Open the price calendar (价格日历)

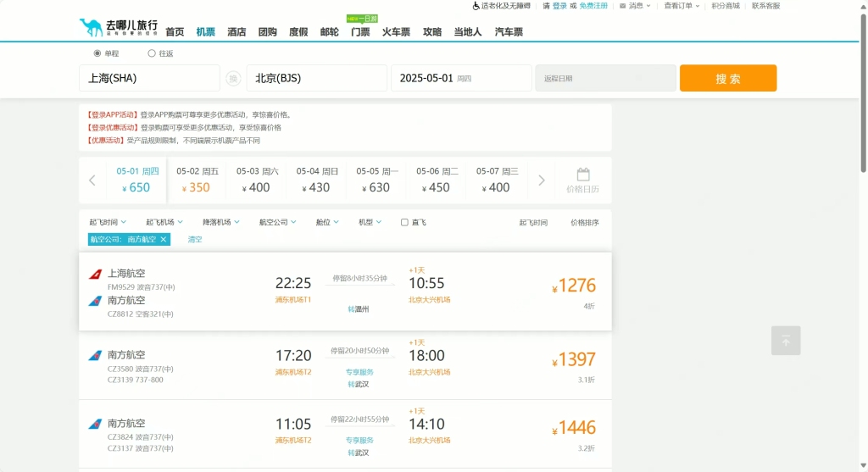[x=582, y=180]
